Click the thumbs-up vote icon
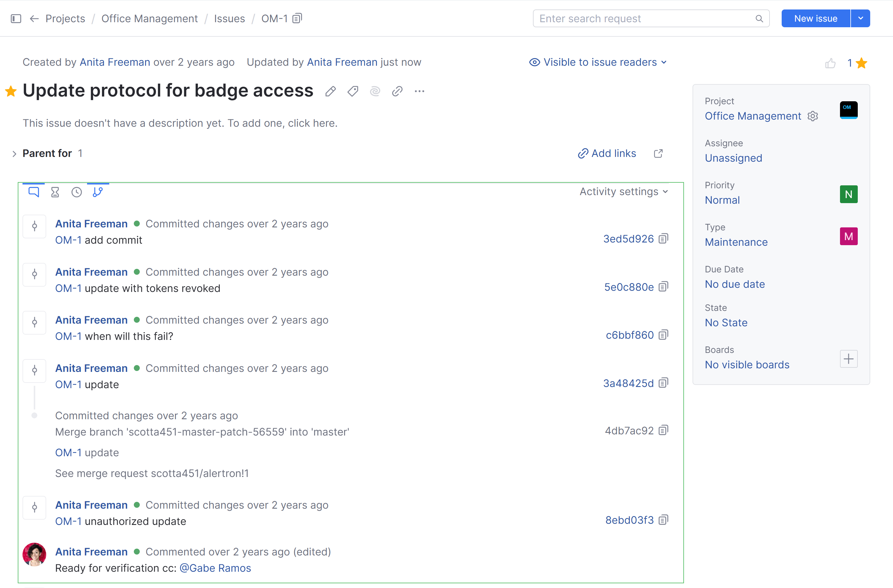 pos(830,63)
